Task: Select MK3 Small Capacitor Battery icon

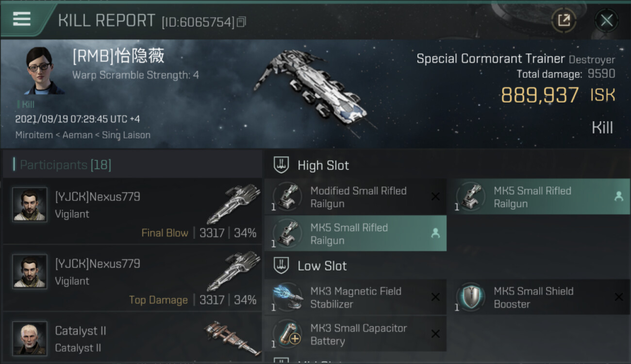Action: (288, 334)
